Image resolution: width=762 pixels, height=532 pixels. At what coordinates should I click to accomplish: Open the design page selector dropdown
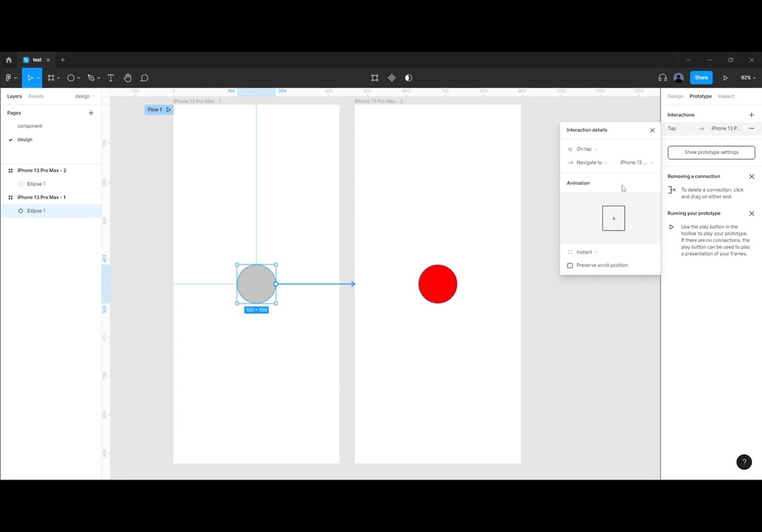point(85,96)
